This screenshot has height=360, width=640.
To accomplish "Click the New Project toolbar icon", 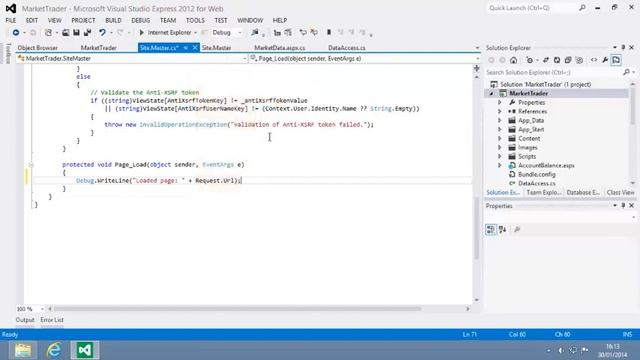I will [x=48, y=32].
